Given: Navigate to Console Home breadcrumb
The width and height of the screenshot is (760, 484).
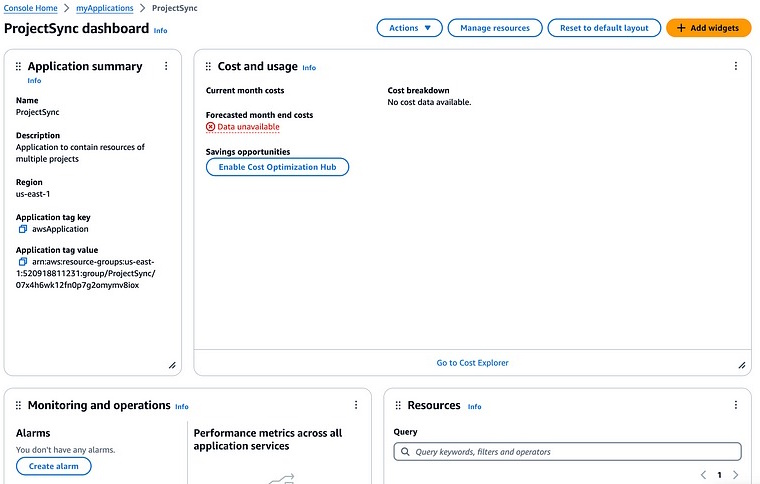Looking at the screenshot, I should pyautogui.click(x=32, y=8).
